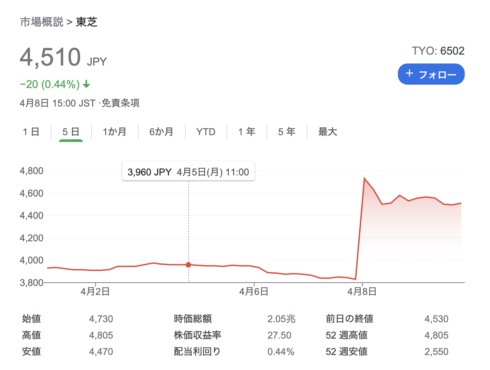This screenshot has height=370, width=490.
Task: Click the 52 週高値 label
Action: click(346, 335)
